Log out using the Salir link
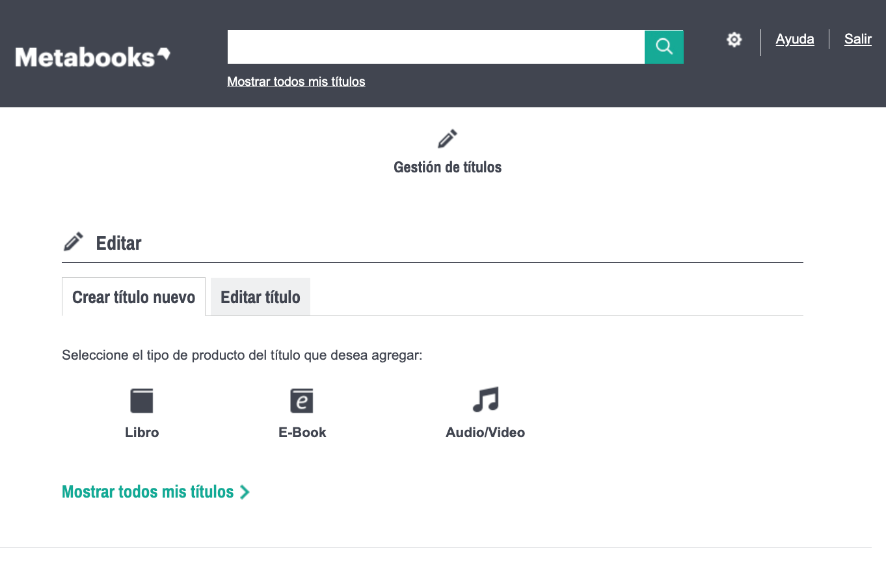Viewport: 886px width, 588px height. coord(857,39)
